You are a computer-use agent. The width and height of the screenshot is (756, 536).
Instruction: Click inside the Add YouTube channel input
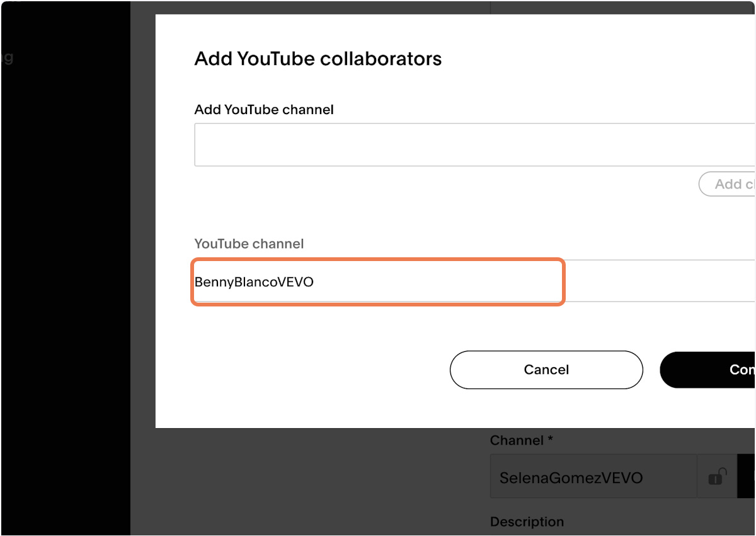point(441,144)
